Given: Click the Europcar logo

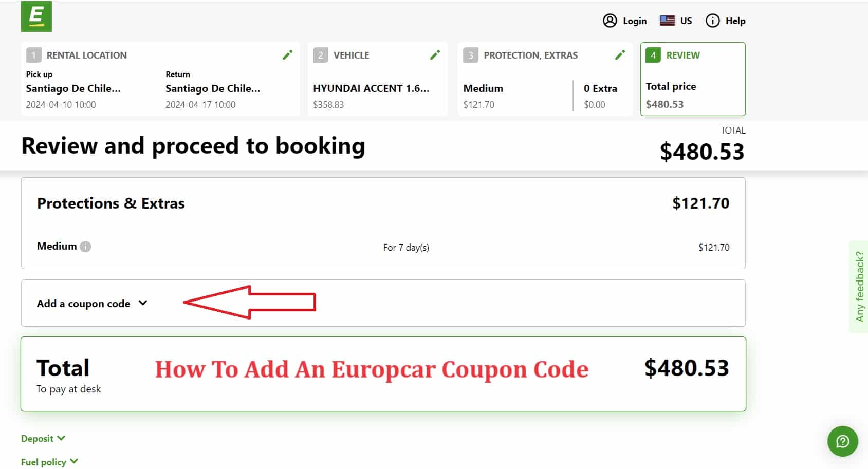Looking at the screenshot, I should (x=35, y=16).
